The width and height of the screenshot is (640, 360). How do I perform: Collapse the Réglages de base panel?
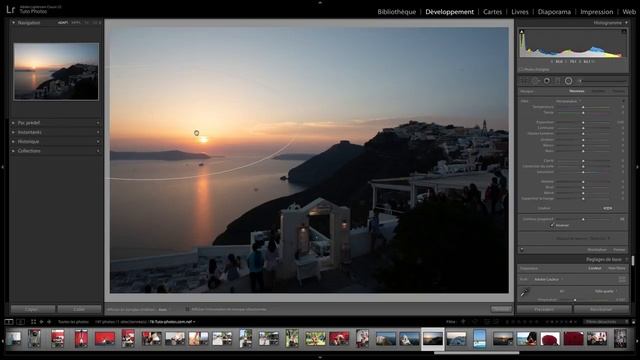pos(627,260)
